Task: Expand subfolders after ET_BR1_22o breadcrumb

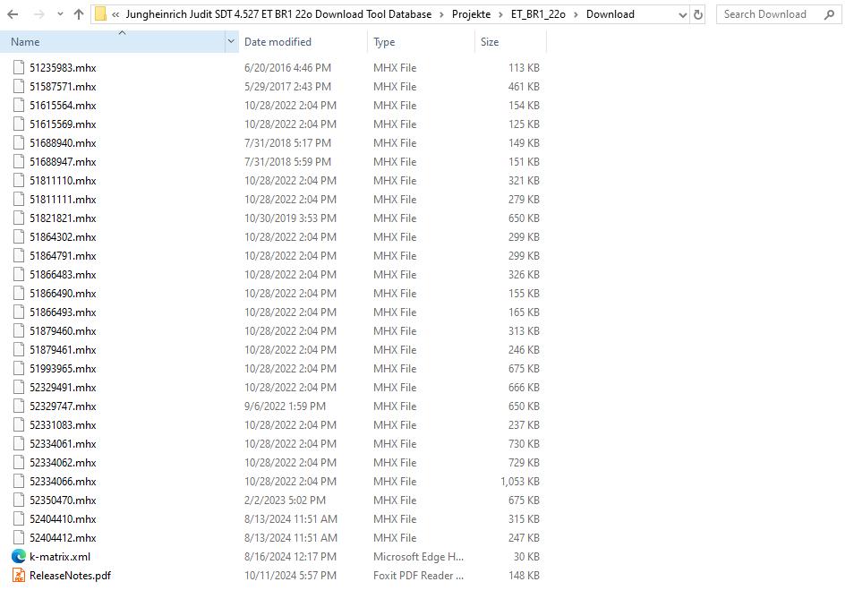Action: pyautogui.click(x=576, y=14)
